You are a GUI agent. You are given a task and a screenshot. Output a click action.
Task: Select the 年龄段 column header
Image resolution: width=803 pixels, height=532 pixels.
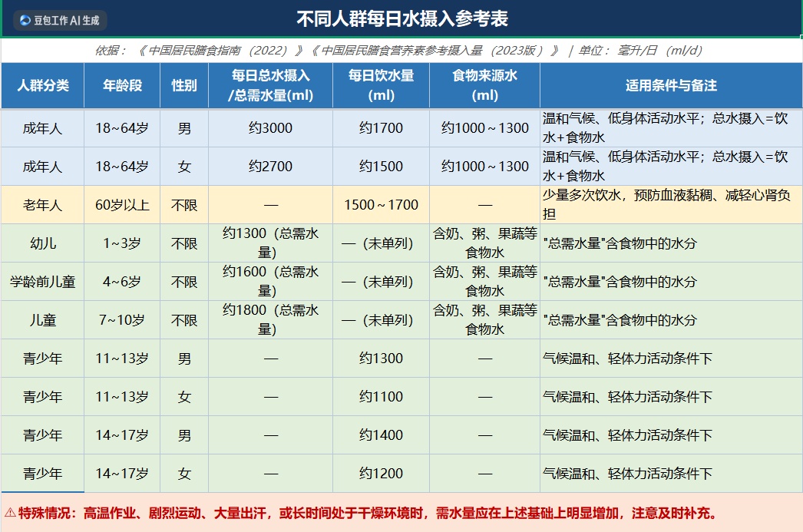click(122, 85)
